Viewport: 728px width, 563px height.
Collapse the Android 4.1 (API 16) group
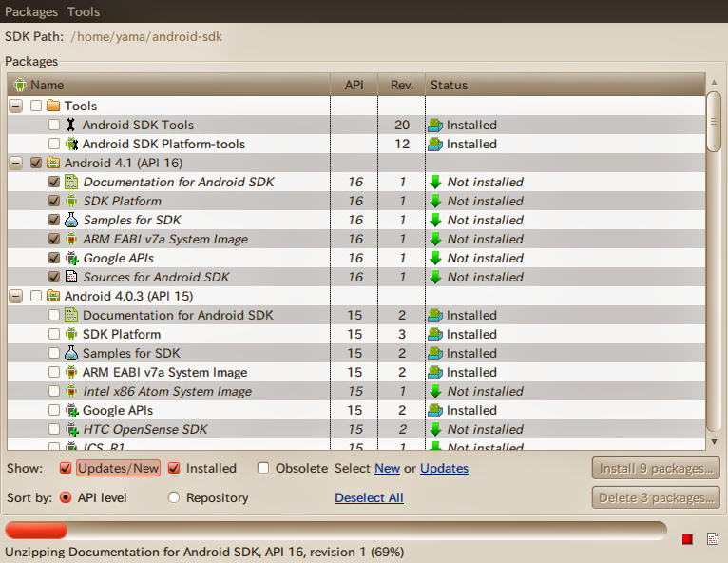pos(16,163)
